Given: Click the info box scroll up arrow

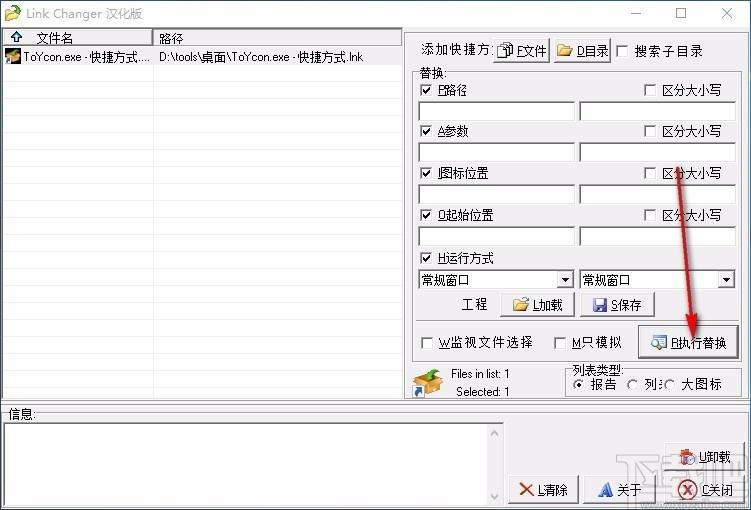Looking at the screenshot, I should [495, 433].
